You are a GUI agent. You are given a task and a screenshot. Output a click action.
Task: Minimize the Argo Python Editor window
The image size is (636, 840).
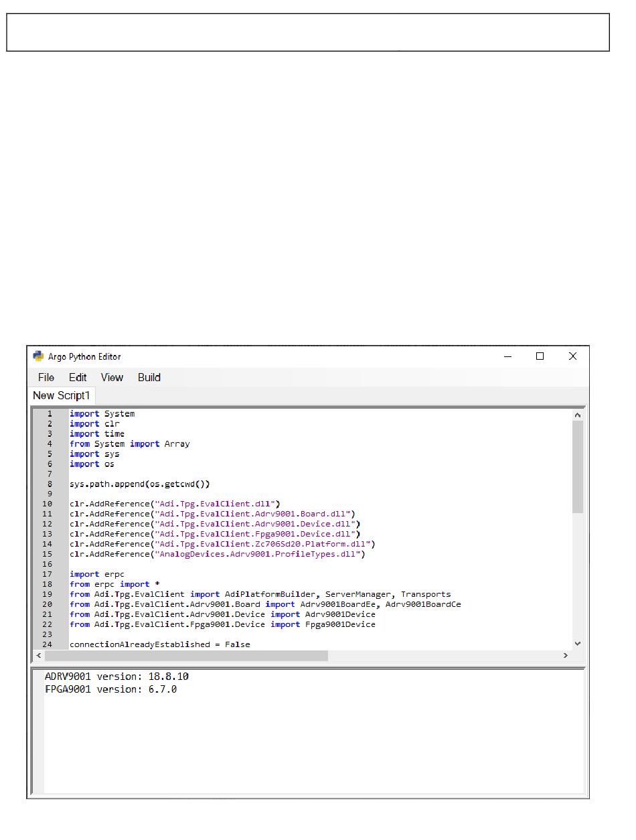[507, 356]
